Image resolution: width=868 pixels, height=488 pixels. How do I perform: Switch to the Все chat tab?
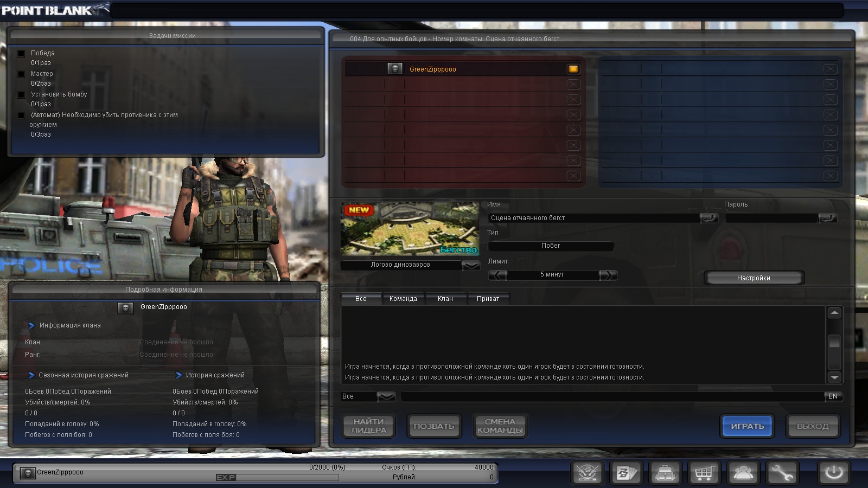pos(361,299)
